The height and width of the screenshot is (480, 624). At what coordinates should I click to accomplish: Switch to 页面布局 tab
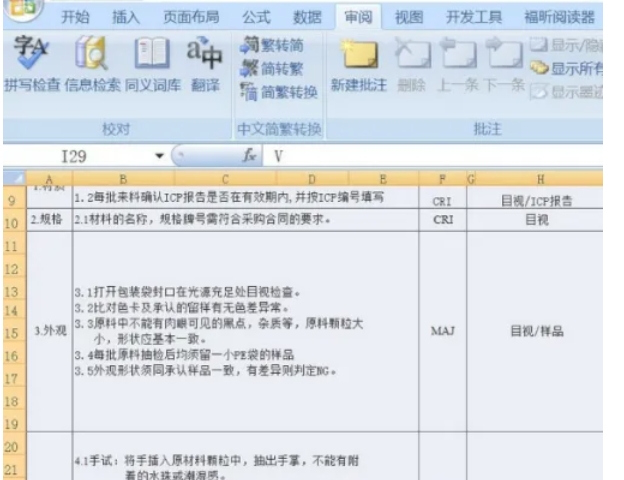click(x=191, y=17)
